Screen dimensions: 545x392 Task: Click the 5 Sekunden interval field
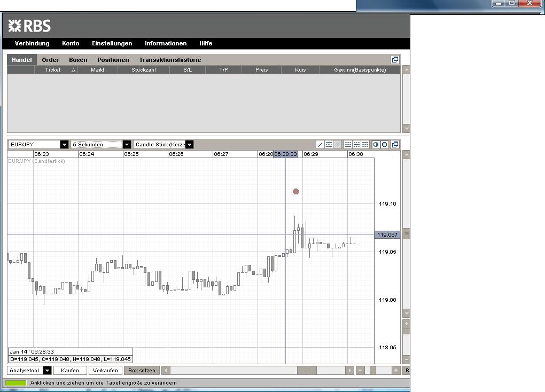point(97,144)
